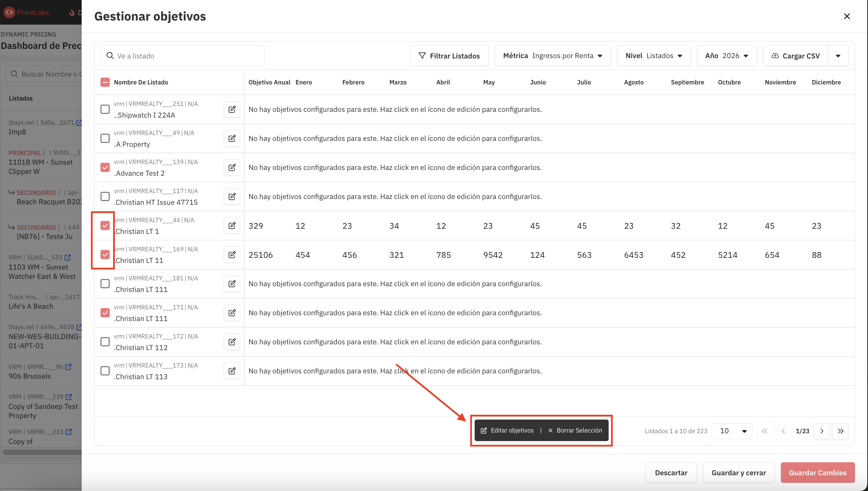This screenshot has width=868, height=491.
Task: Click Octubre value 5214 for Christian LT 11
Action: [728, 255]
